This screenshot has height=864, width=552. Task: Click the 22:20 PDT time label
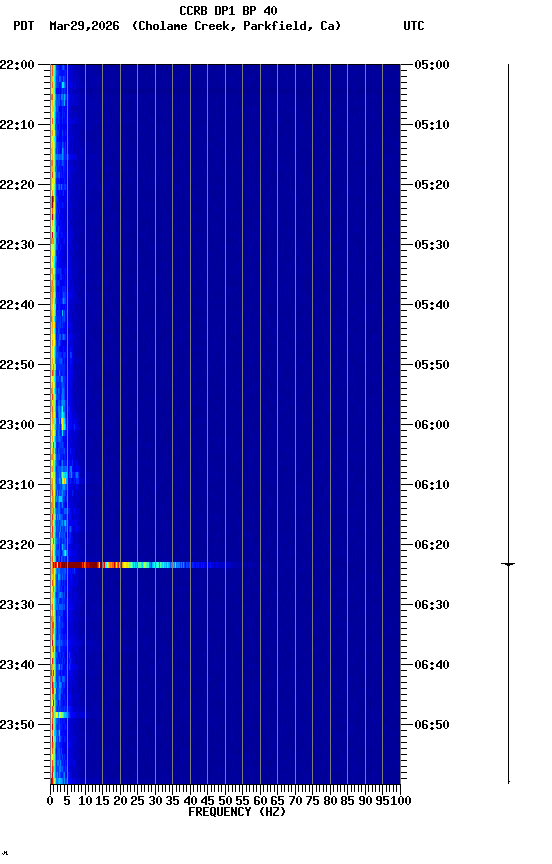click(x=17, y=185)
